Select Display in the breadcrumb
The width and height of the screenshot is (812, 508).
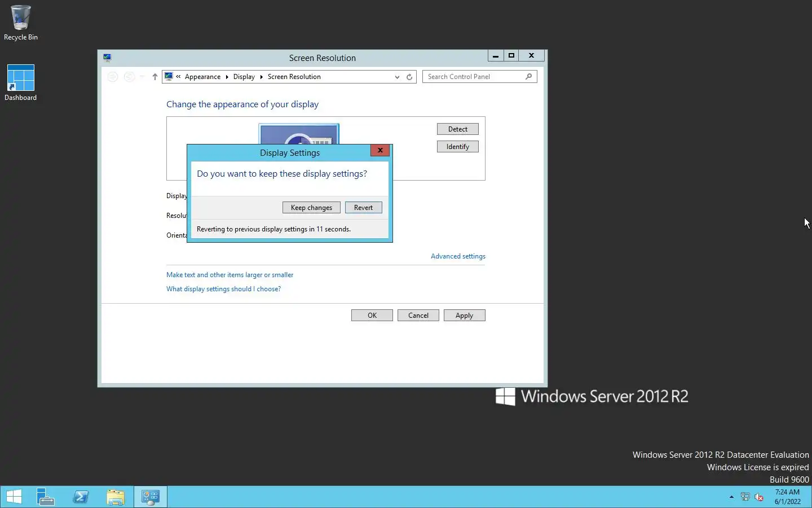pyautogui.click(x=244, y=77)
